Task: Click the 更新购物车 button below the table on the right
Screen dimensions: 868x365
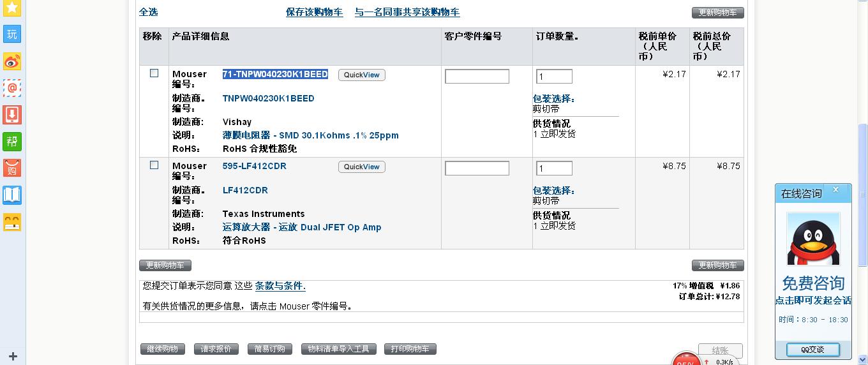Action: (718, 265)
